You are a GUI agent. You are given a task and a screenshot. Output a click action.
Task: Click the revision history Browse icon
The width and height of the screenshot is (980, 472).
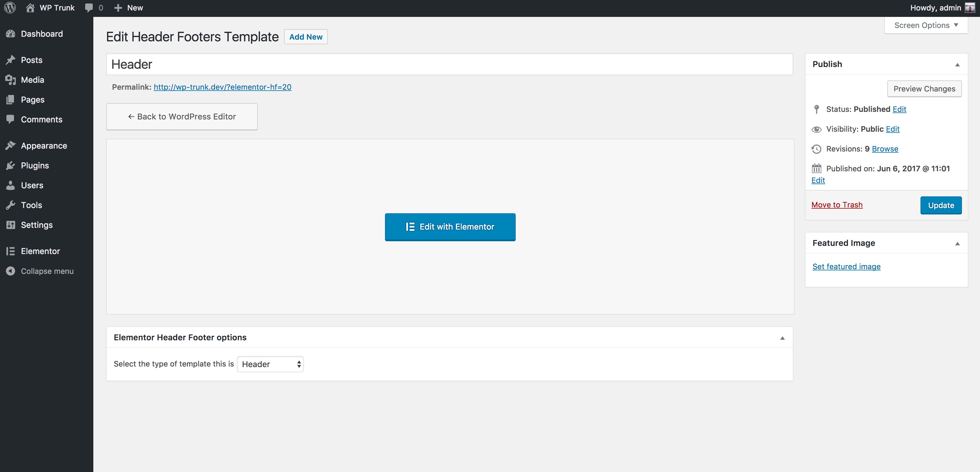[x=885, y=149]
